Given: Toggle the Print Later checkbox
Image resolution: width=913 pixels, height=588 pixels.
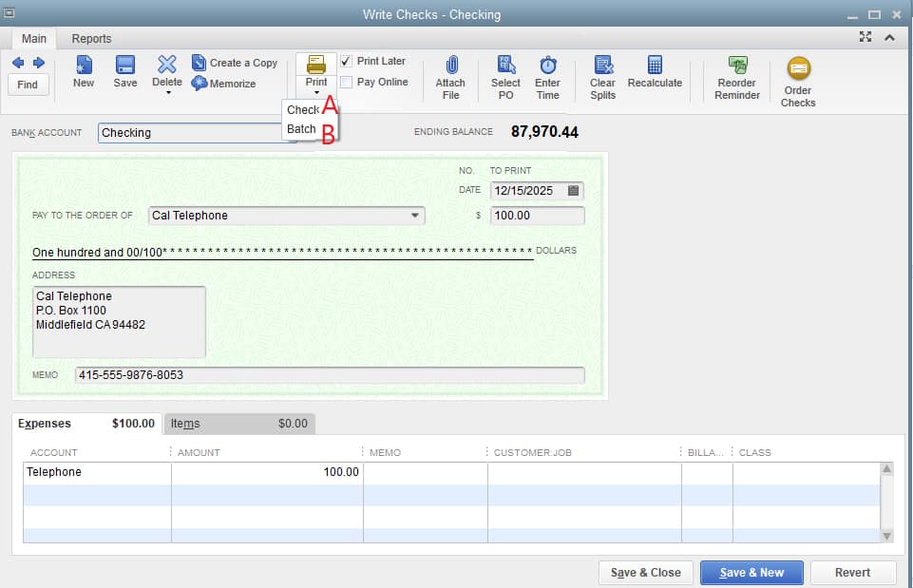Looking at the screenshot, I should click(347, 60).
